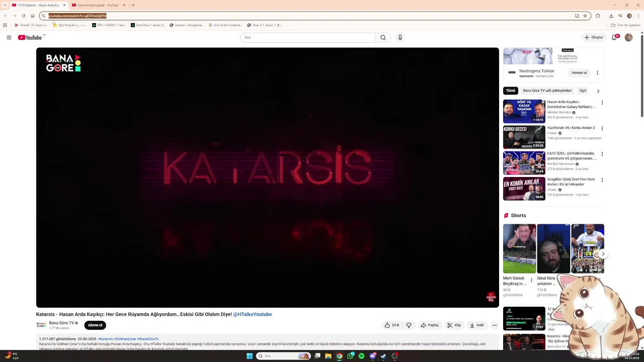The width and height of the screenshot is (644, 362).
Task: Click the YouTube search magnifier button
Action: coord(383,37)
